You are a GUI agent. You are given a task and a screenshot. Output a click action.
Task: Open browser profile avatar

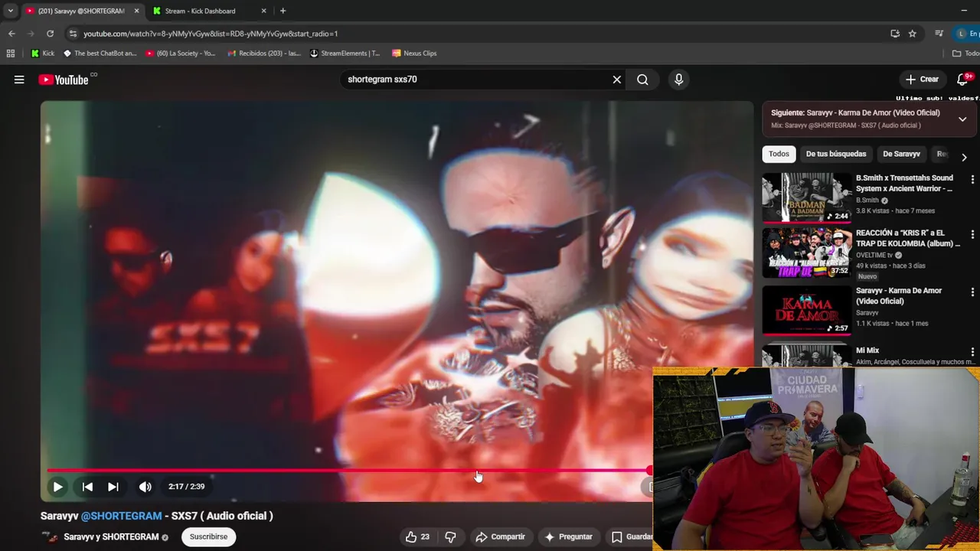pos(962,34)
